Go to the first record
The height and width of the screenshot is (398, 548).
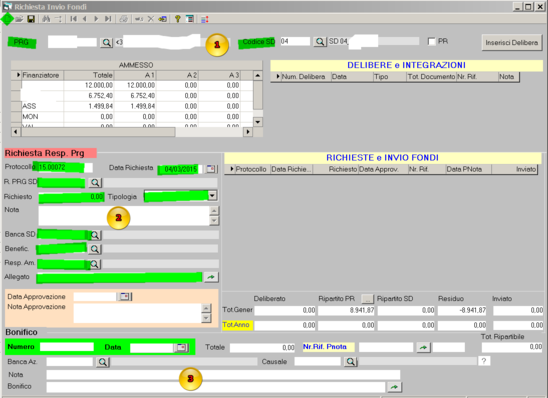pyautogui.click(x=73, y=19)
